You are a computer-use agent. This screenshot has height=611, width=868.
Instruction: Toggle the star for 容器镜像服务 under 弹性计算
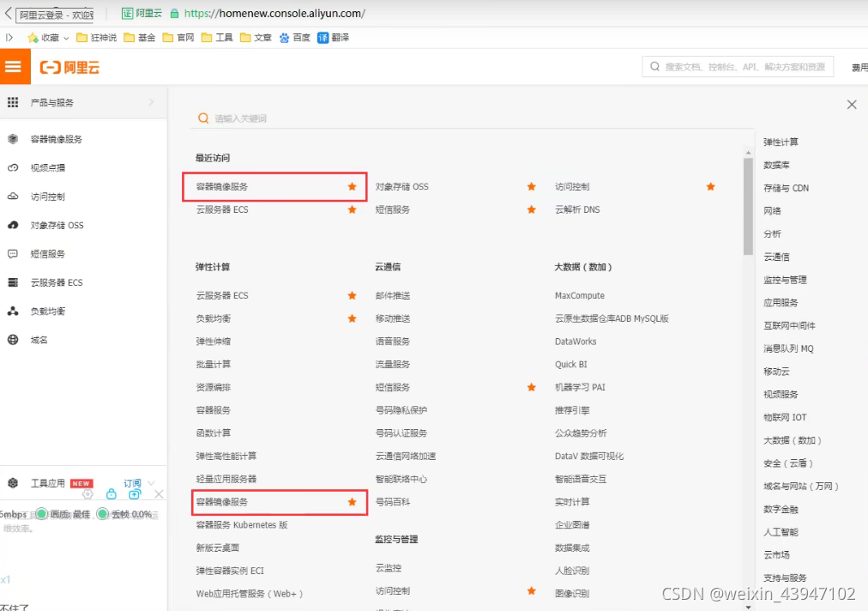tap(352, 502)
